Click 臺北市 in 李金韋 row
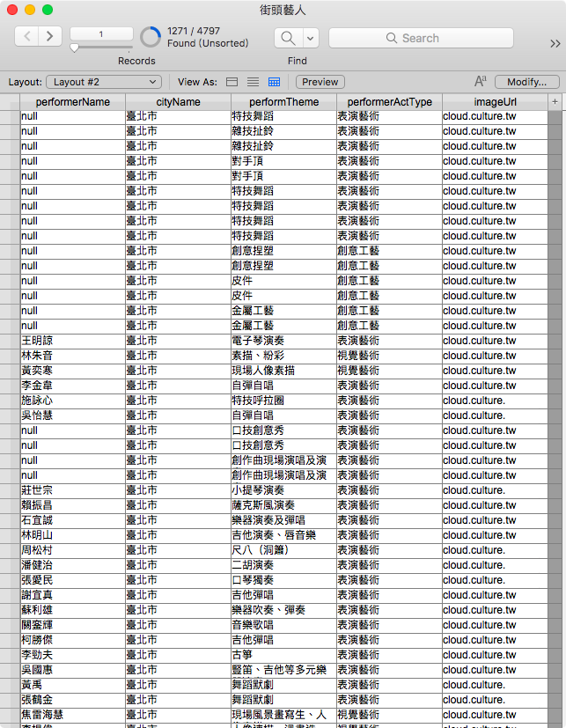The height and width of the screenshot is (728, 566). pos(179,386)
